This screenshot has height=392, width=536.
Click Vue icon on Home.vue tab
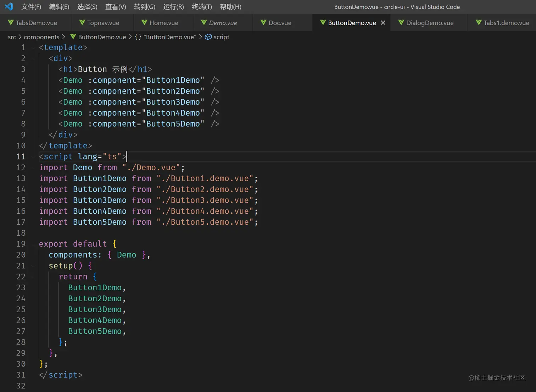click(144, 23)
